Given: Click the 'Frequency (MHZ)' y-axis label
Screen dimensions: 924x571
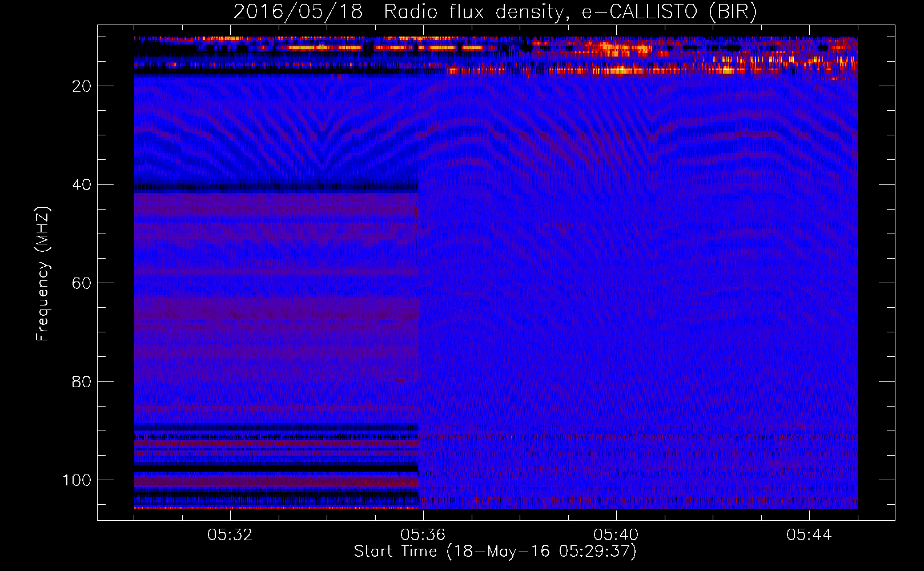Looking at the screenshot, I should click(42, 274).
